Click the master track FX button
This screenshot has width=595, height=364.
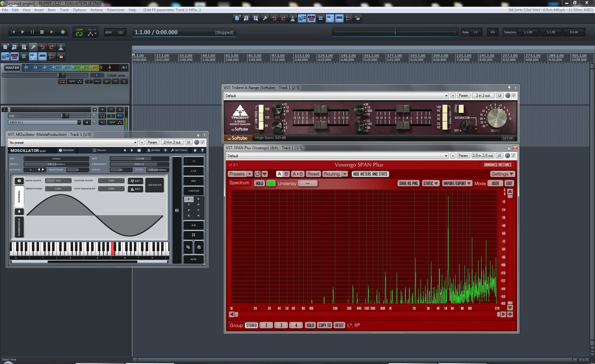(97, 81)
